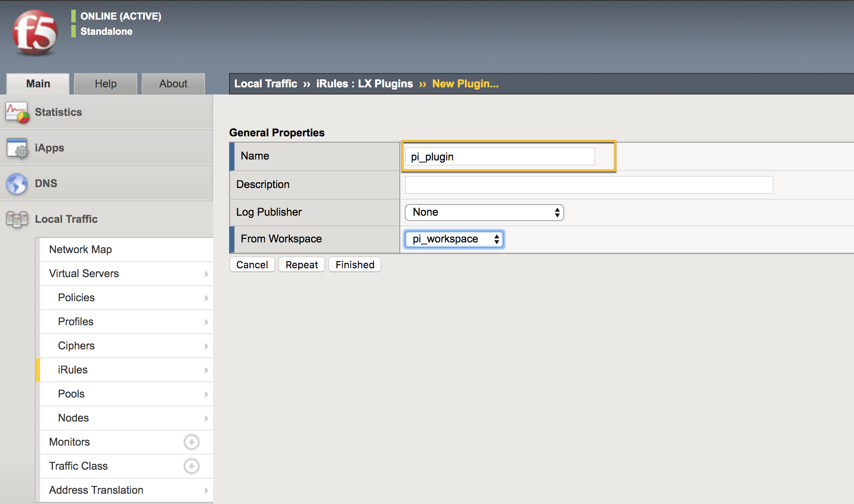Click the F5 logo icon
Viewport: 854px width, 504px height.
[35, 33]
